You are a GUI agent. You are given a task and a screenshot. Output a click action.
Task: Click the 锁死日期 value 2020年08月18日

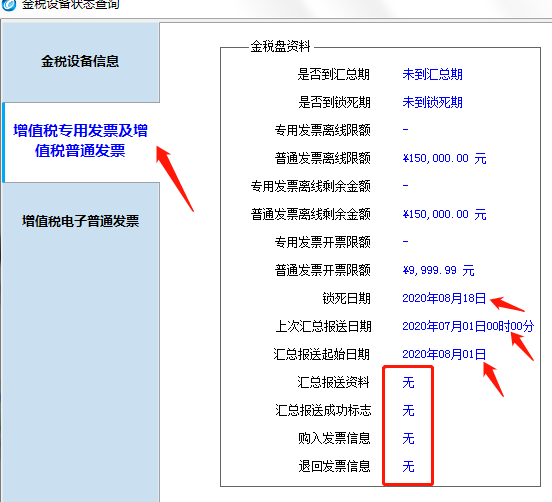point(444,299)
